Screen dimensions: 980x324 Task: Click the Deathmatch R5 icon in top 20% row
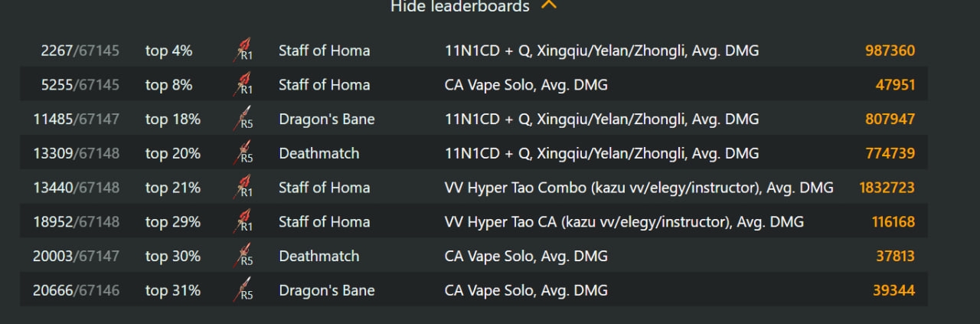click(x=243, y=153)
